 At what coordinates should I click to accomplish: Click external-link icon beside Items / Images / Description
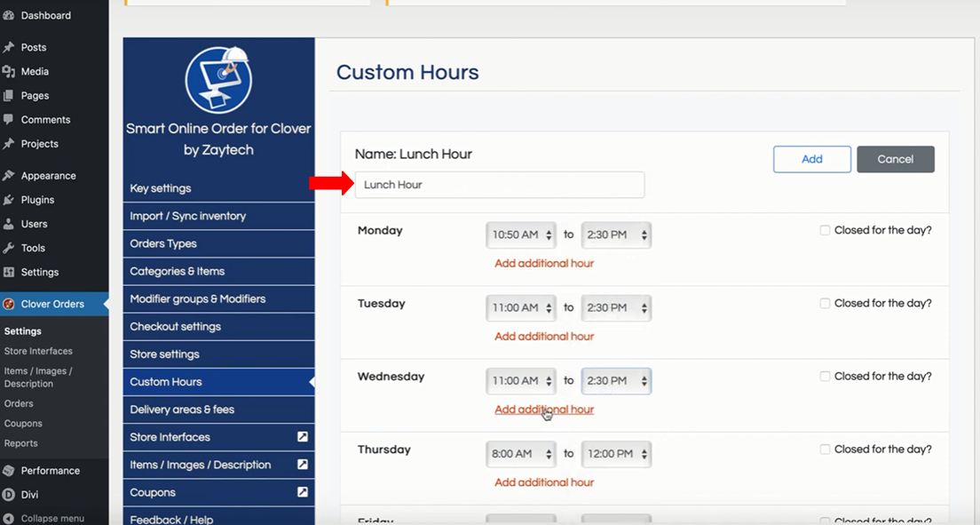[303, 465]
